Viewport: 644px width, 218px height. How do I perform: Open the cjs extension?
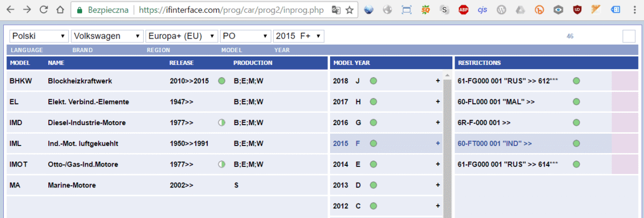(x=482, y=10)
